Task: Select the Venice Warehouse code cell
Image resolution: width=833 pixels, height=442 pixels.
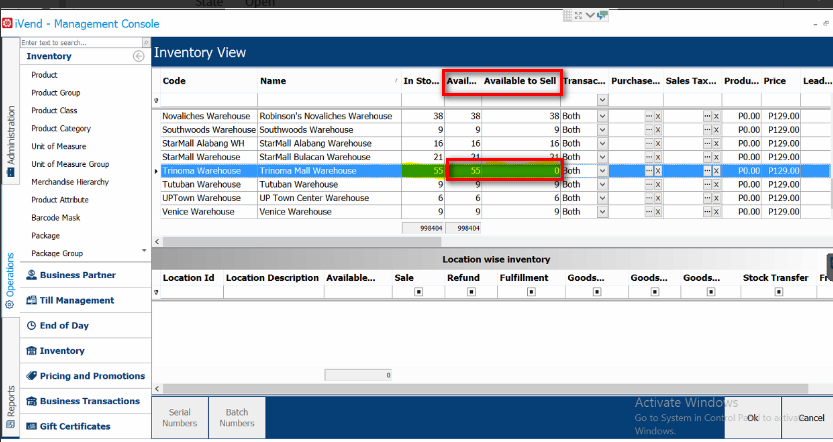Action: tap(209, 211)
